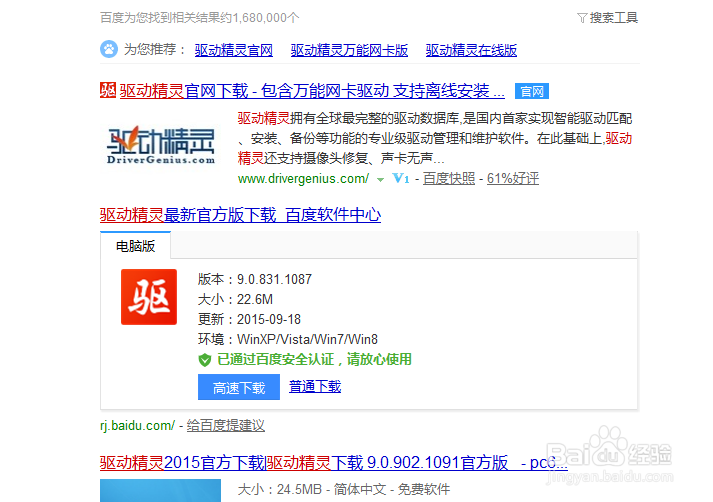Image resolution: width=713 pixels, height=502 pixels.
Task: Select the environment text WinXP/Vista/Win7/Win8
Action: click(307, 339)
